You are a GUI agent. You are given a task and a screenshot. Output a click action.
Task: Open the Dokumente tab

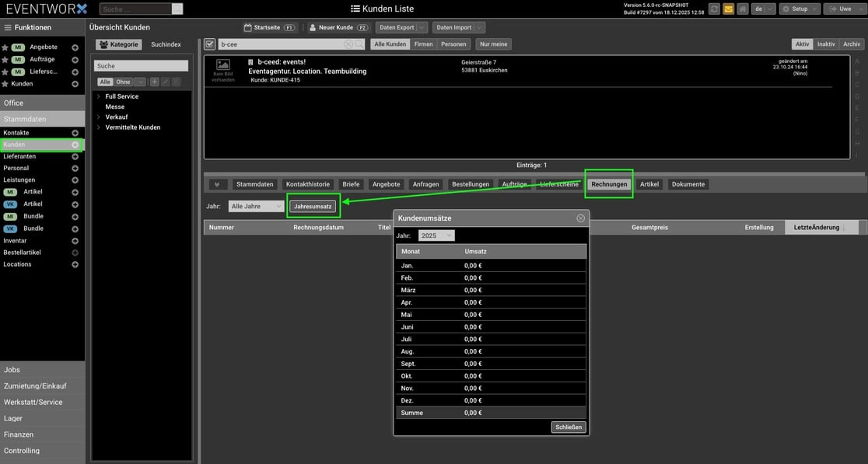pos(688,184)
